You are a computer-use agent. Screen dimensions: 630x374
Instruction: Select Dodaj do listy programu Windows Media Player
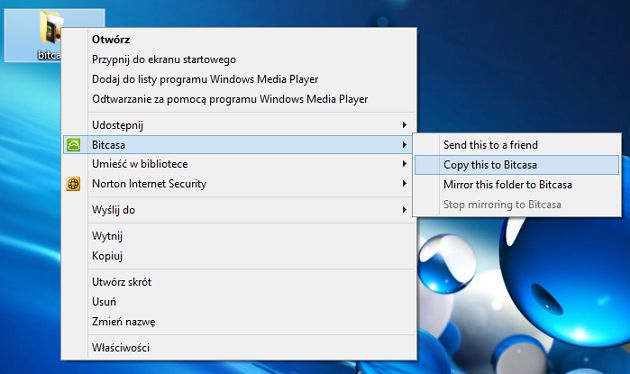pyautogui.click(x=239, y=79)
